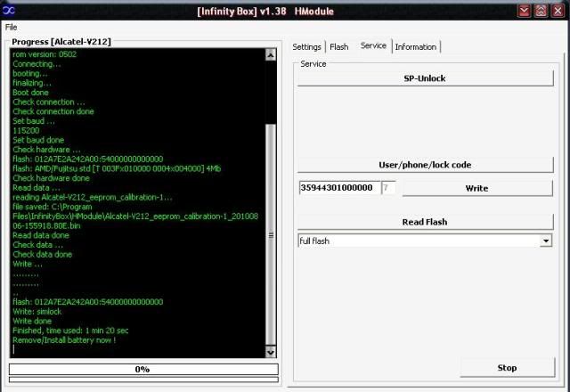The height and width of the screenshot is (392, 570).
Task: Click the User/phone/lock code button
Action: pos(425,165)
